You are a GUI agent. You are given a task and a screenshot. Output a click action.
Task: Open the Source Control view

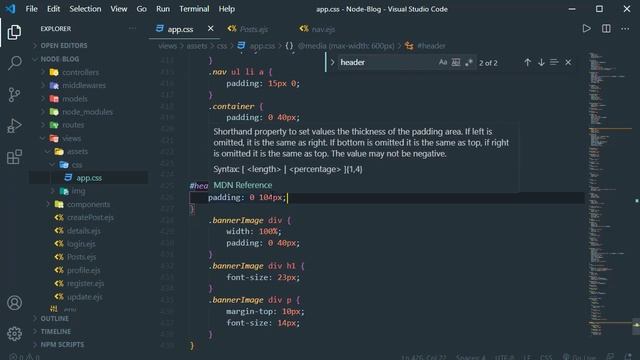click(x=14, y=94)
